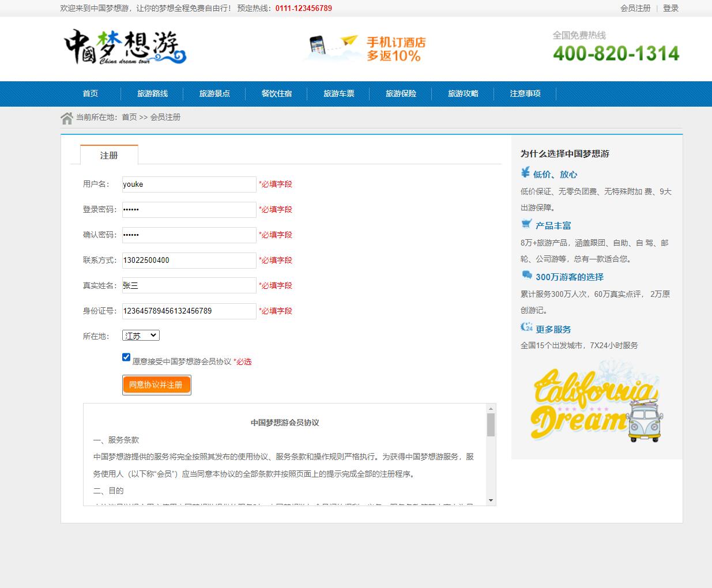Click the 低价、放心 heading link
This screenshot has height=588, width=712.
555,174
